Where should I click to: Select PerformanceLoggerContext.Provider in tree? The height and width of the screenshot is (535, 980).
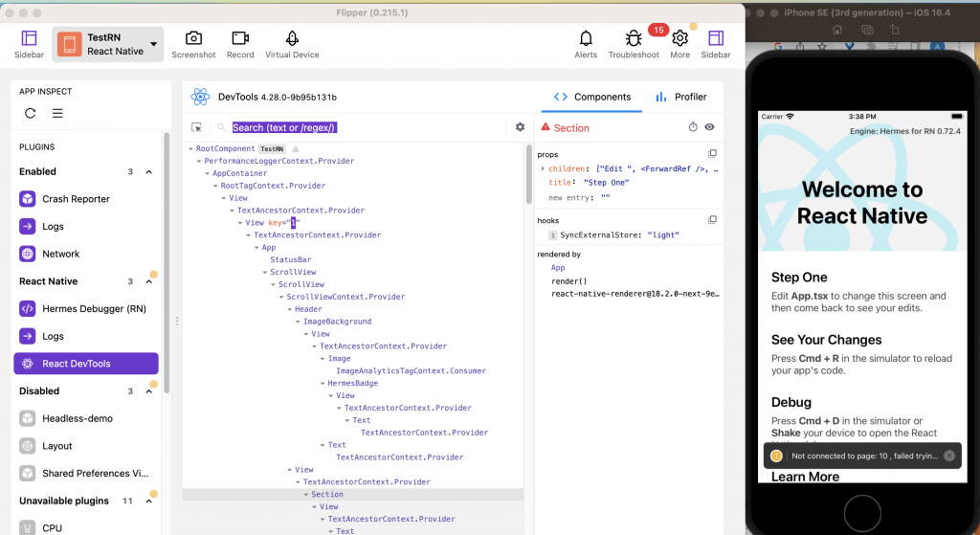coord(278,161)
